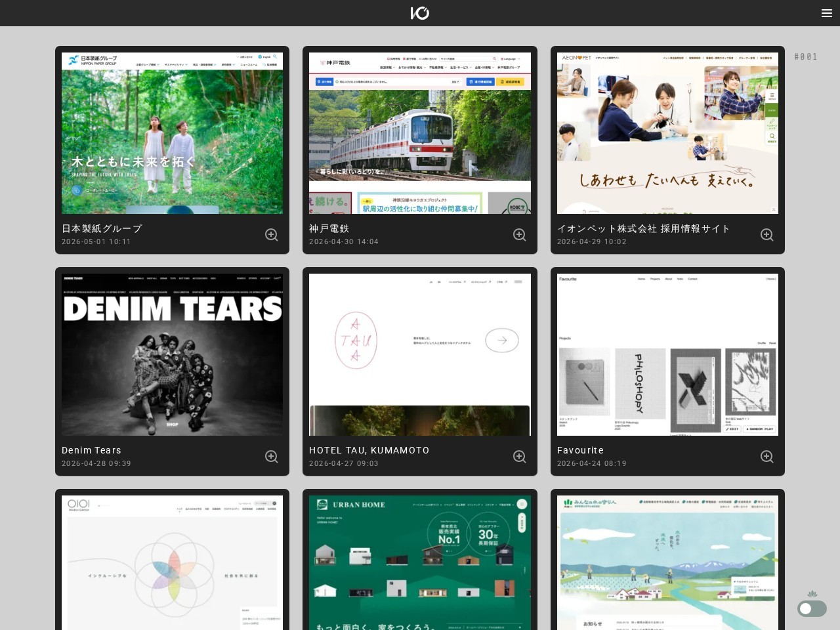Open the DENIM TEARS black-and-white thumbnail
Image resolution: width=840 pixels, height=630 pixels.
(172, 354)
